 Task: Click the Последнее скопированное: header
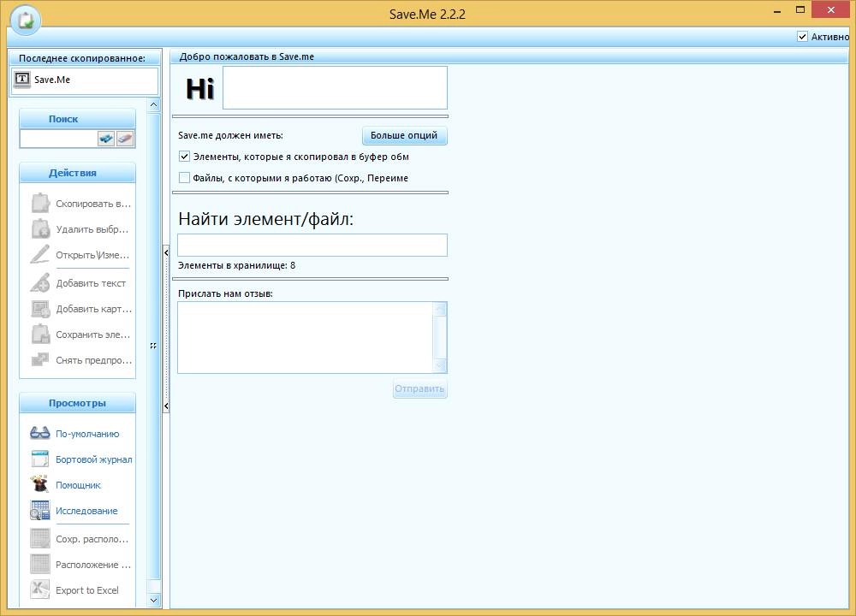tap(82, 58)
